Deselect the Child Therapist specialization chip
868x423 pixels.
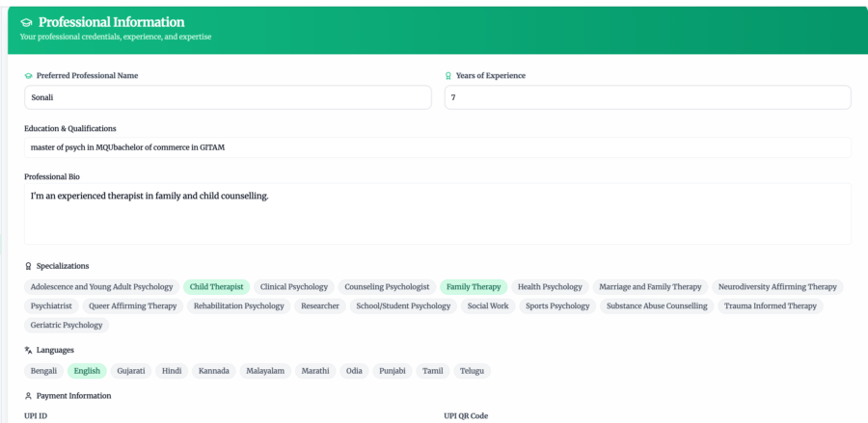click(x=216, y=287)
